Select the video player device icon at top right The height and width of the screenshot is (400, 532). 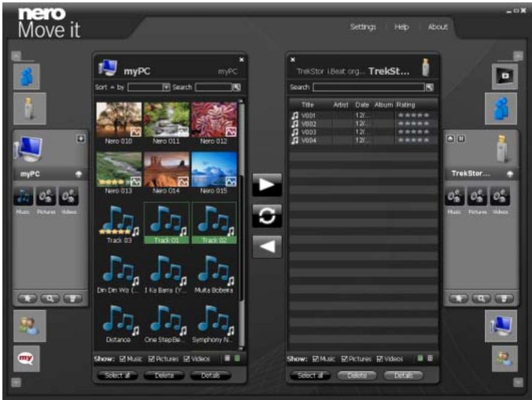[x=505, y=77]
